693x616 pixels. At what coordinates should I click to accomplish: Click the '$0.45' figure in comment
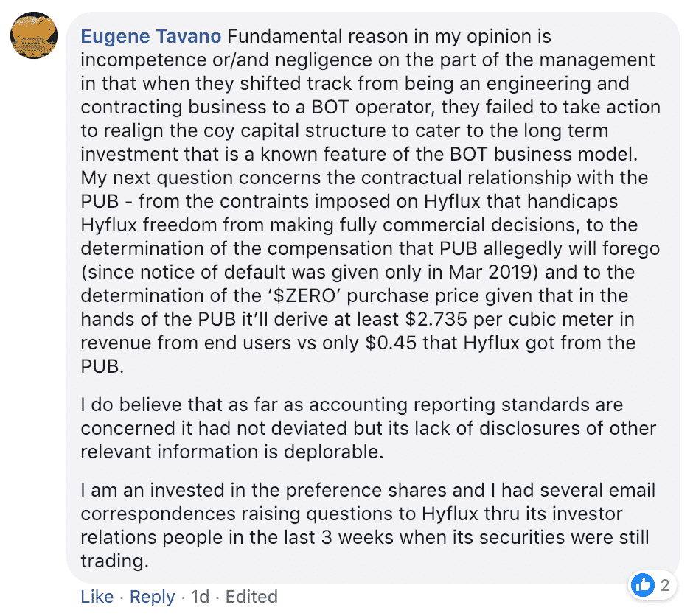[x=391, y=343]
